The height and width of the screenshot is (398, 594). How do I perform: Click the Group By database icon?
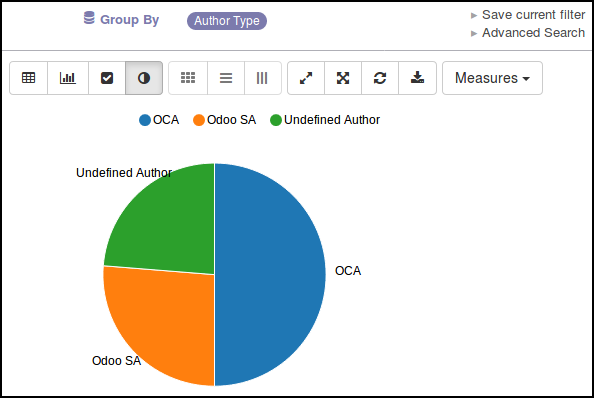pos(89,18)
